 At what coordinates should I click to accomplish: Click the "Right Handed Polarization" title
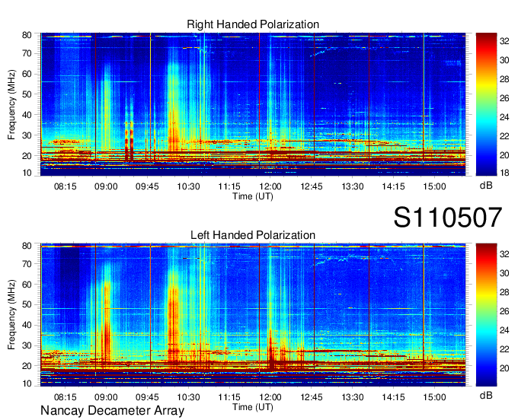click(253, 24)
